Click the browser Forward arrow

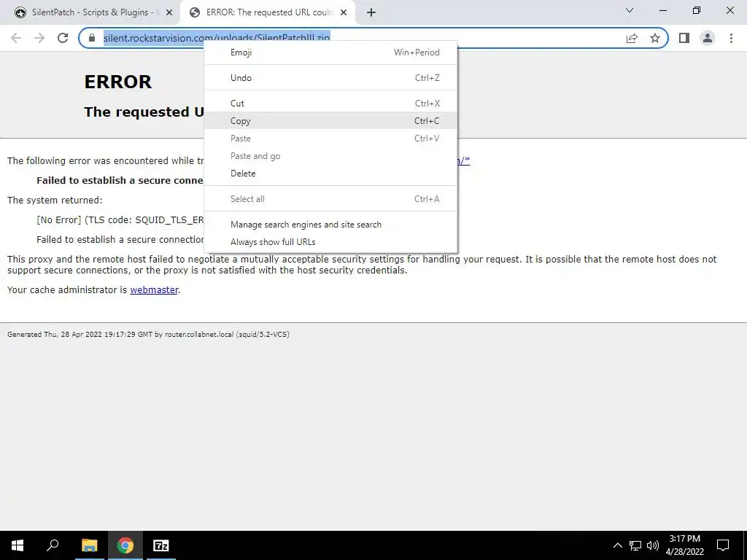[x=39, y=38]
